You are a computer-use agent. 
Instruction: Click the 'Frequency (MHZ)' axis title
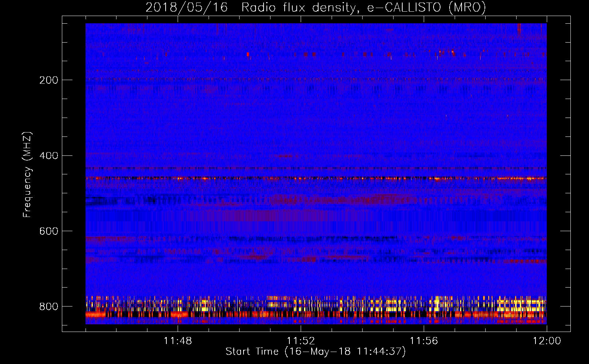click(27, 174)
